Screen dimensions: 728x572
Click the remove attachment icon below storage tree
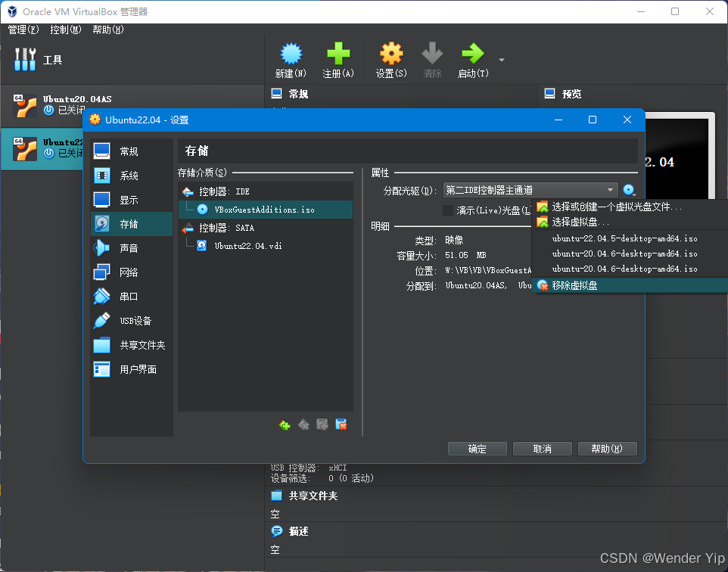(x=341, y=424)
